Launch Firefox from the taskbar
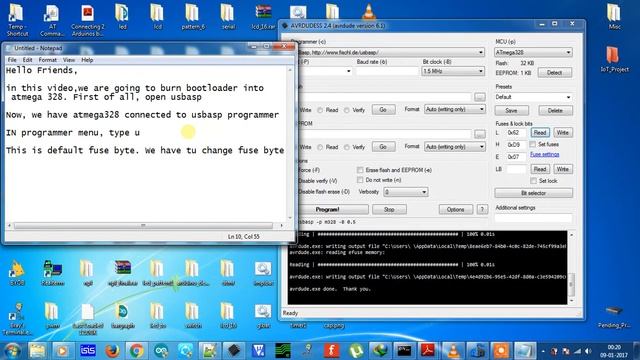Image resolution: width=640 pixels, height=360 pixels. (112, 351)
